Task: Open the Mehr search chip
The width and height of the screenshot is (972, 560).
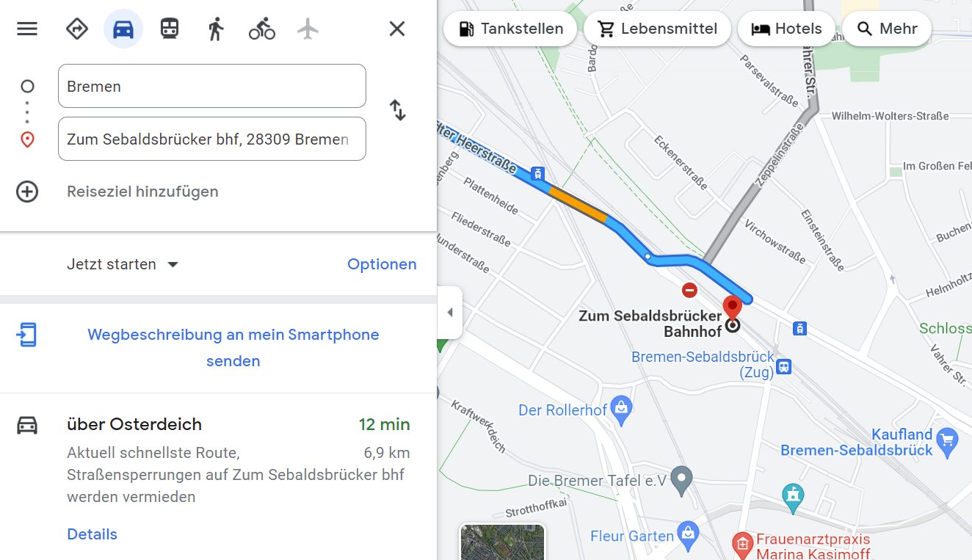Action: pos(887,29)
